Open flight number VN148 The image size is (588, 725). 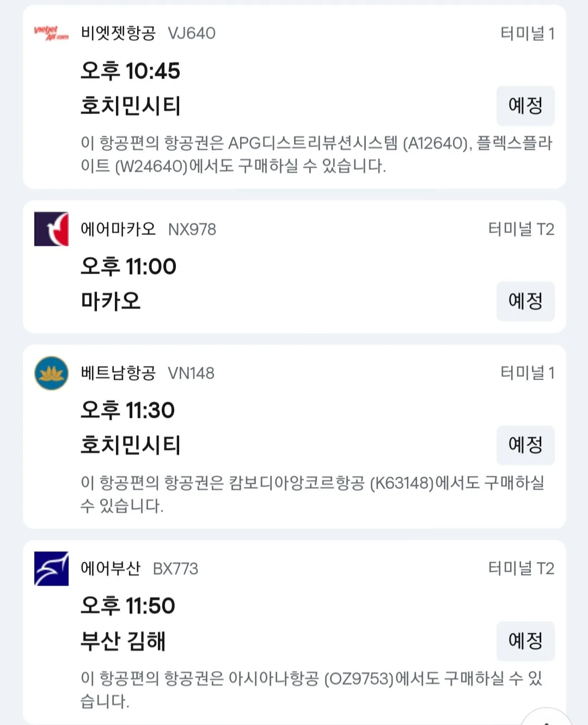[x=191, y=373]
